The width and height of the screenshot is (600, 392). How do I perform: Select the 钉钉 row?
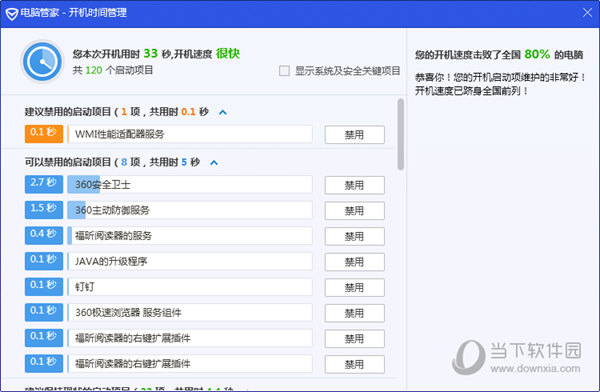pyautogui.click(x=190, y=287)
